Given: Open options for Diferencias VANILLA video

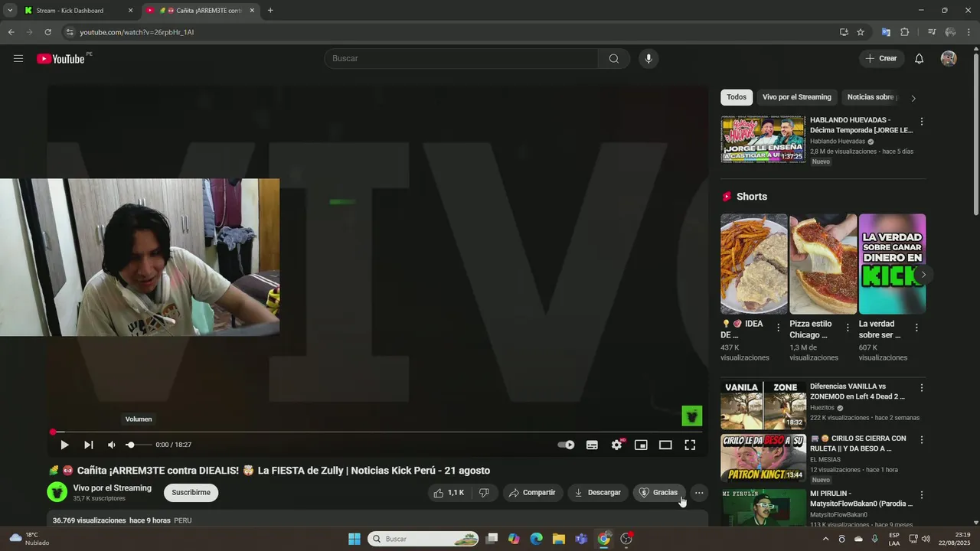Looking at the screenshot, I should 922,388.
